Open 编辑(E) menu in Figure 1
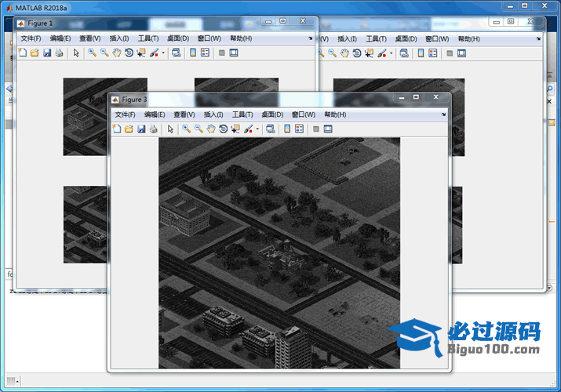561x392 pixels. [x=60, y=38]
